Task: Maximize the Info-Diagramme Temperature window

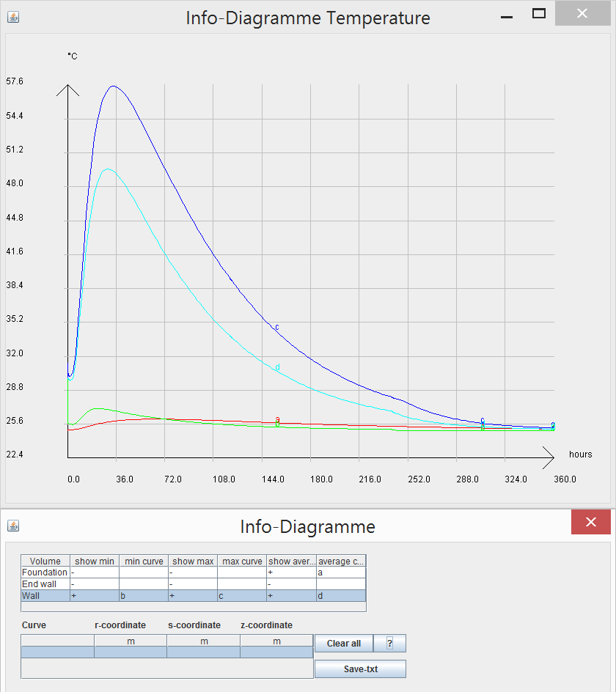Action: click(539, 14)
